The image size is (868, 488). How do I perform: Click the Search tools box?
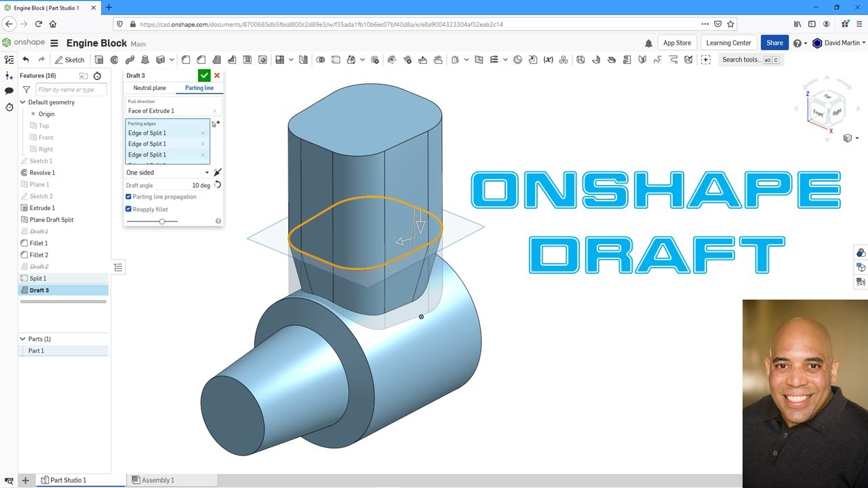(750, 60)
